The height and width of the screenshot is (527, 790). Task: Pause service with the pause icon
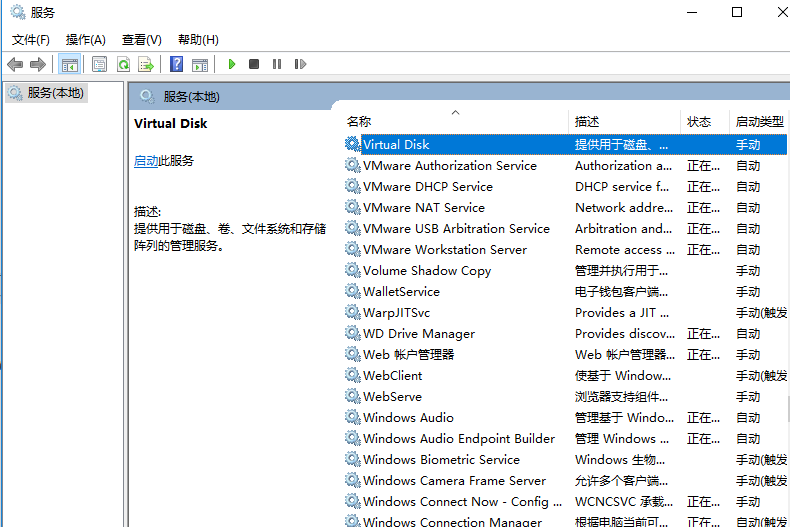tap(277, 64)
